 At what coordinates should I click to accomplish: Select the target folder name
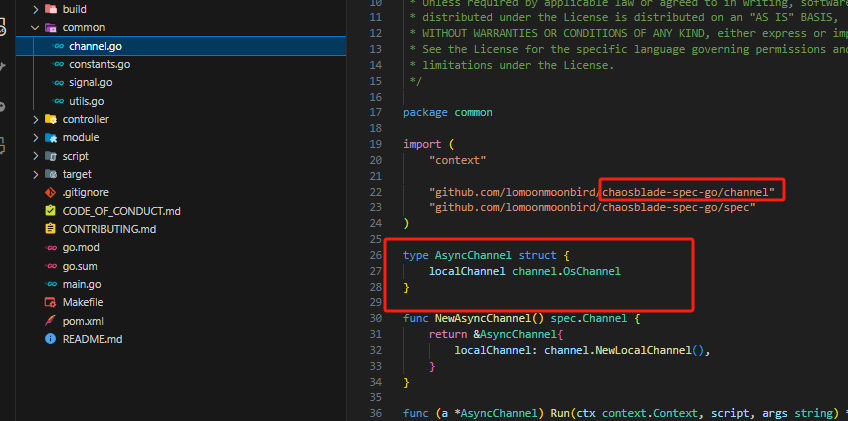coord(77,174)
